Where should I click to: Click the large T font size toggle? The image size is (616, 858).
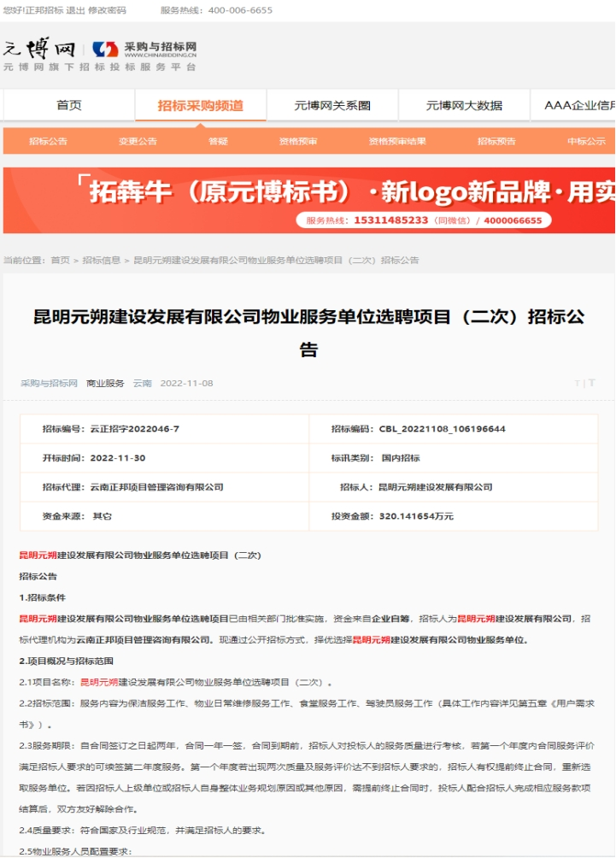click(591, 384)
